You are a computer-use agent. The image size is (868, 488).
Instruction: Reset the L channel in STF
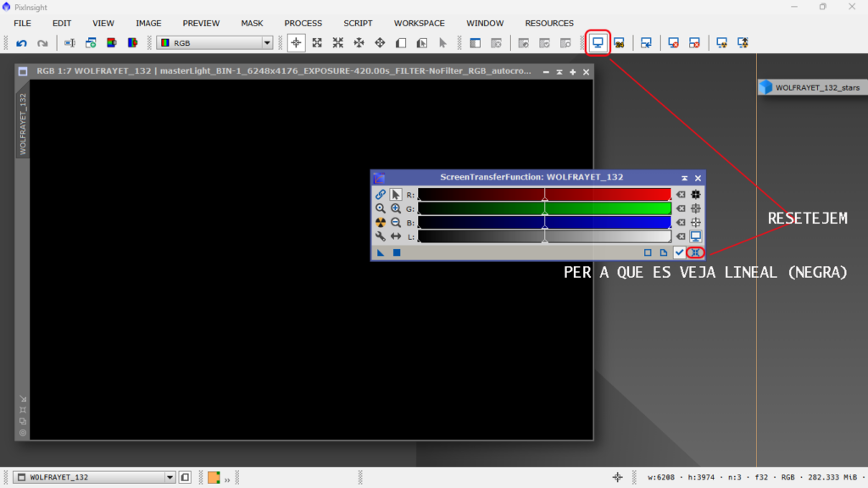pyautogui.click(x=681, y=236)
